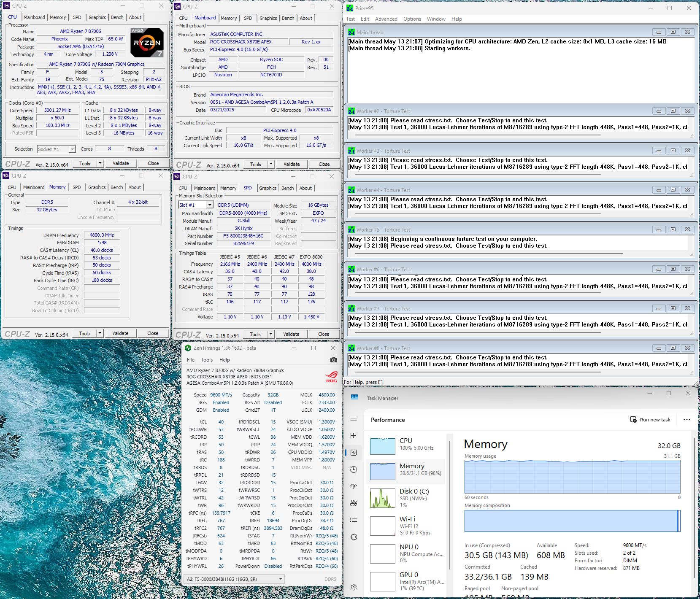
Task: Open Services page in Task Manager sidebar
Action: point(354,537)
